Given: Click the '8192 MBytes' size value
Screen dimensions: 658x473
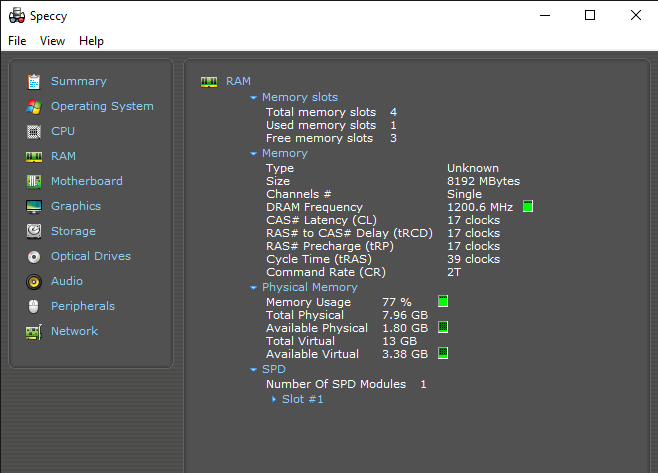Looking at the screenshot, I should click(x=483, y=181).
